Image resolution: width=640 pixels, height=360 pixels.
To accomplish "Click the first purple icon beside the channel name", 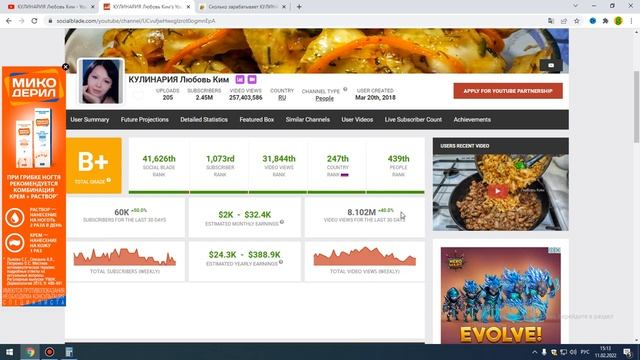I will (x=240, y=79).
